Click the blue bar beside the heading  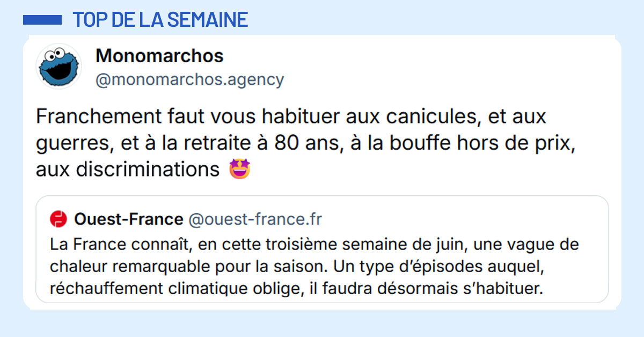click(42, 20)
